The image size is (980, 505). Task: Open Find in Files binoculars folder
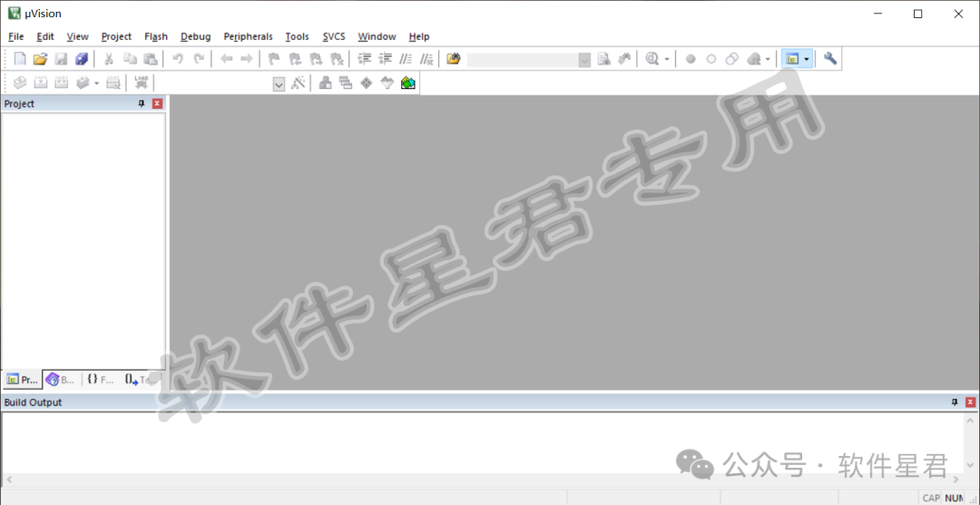click(454, 59)
